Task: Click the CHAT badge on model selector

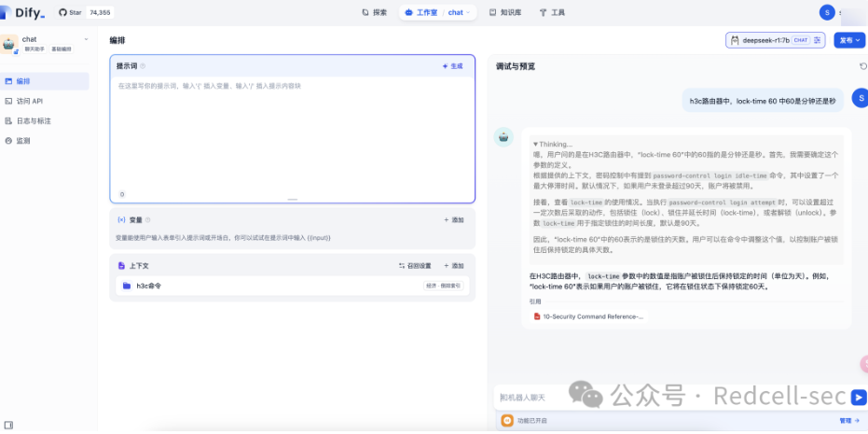Action: 801,40
